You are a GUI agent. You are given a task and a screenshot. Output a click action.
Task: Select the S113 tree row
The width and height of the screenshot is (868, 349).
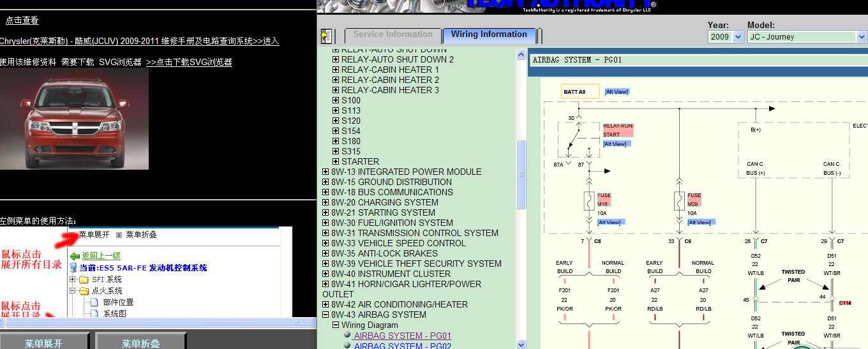click(351, 110)
